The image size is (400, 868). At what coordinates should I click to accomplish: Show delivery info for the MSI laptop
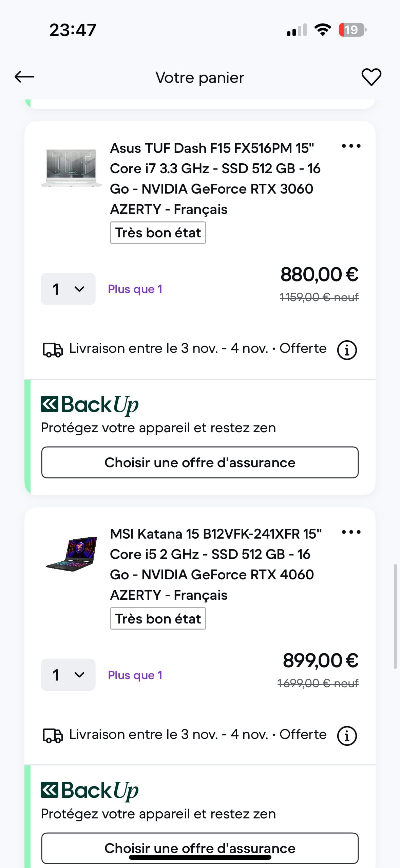click(x=347, y=736)
